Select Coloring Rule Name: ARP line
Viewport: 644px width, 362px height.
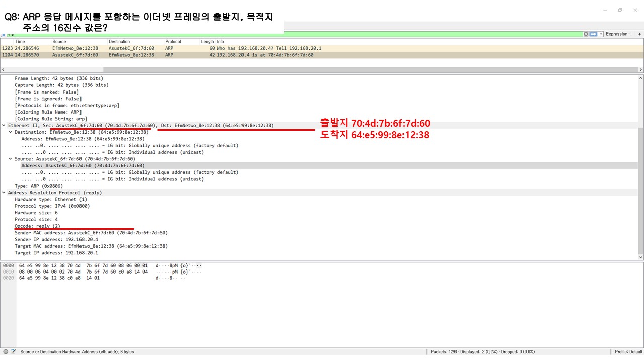click(48, 112)
